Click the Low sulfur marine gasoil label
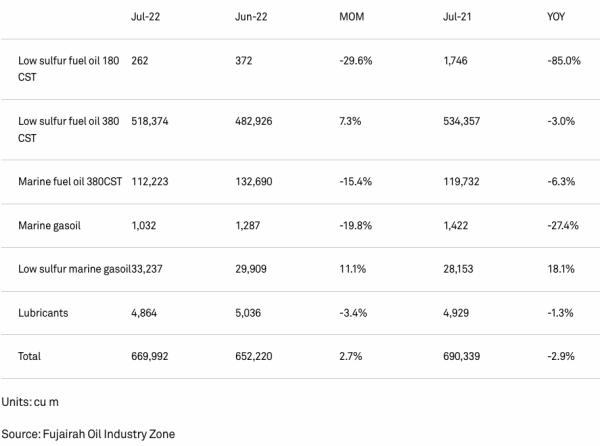600x446 pixels. click(x=74, y=269)
